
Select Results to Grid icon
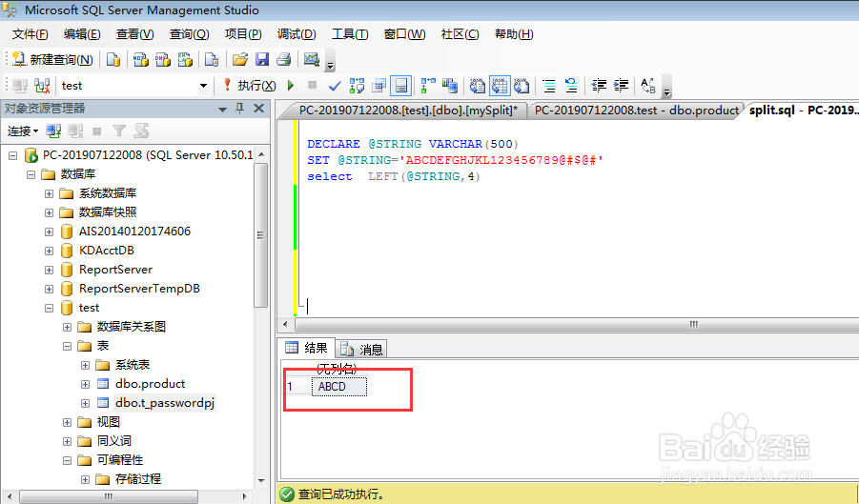[500, 86]
